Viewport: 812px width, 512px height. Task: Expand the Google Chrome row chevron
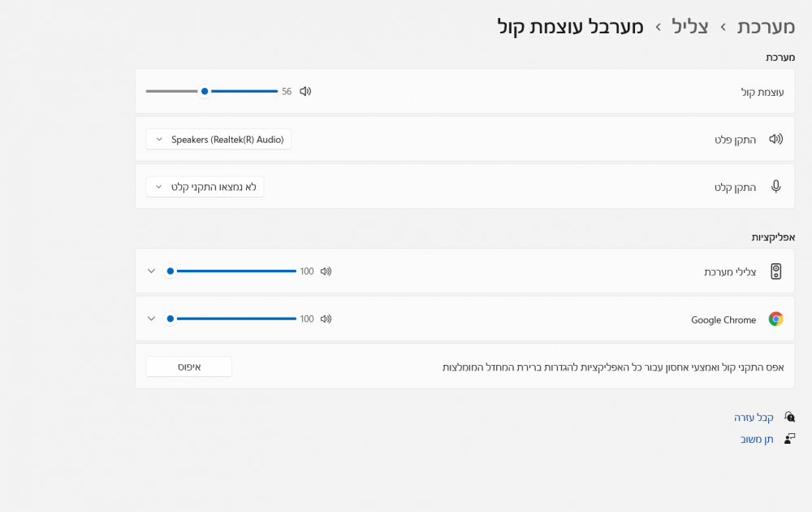click(x=151, y=319)
